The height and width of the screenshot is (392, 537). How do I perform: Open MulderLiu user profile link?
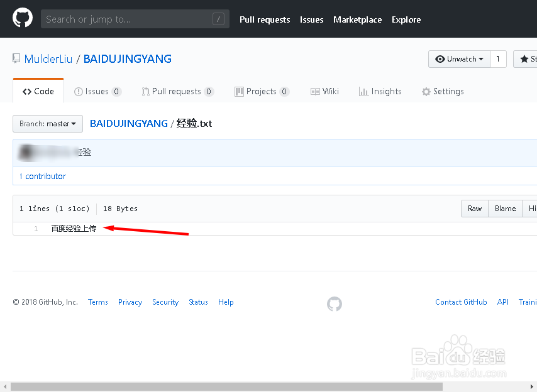tap(48, 59)
